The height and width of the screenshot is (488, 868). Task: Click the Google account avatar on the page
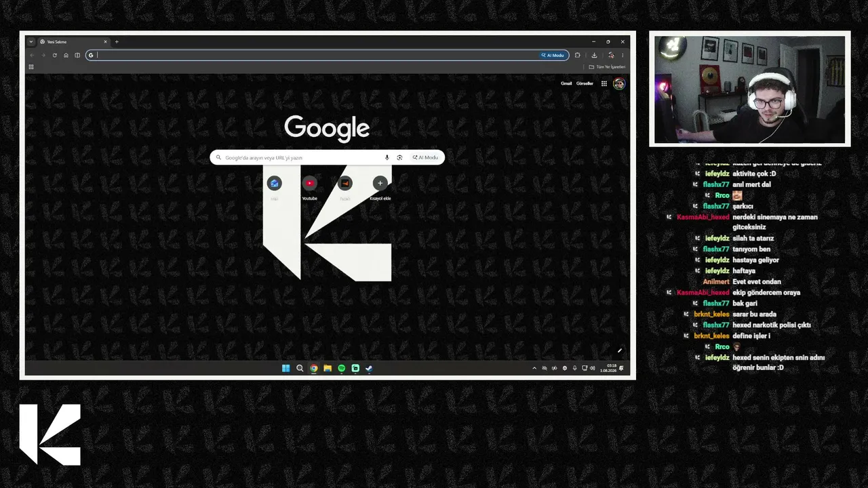click(618, 83)
